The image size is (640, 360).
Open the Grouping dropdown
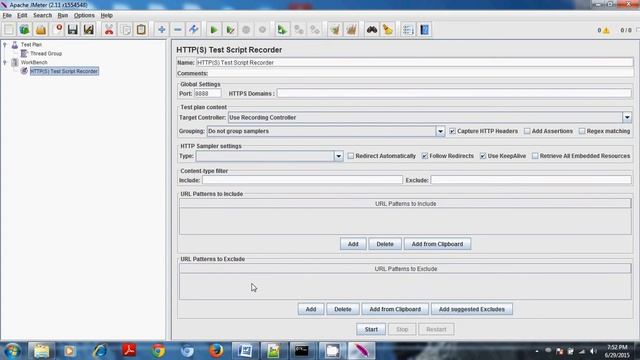440,131
